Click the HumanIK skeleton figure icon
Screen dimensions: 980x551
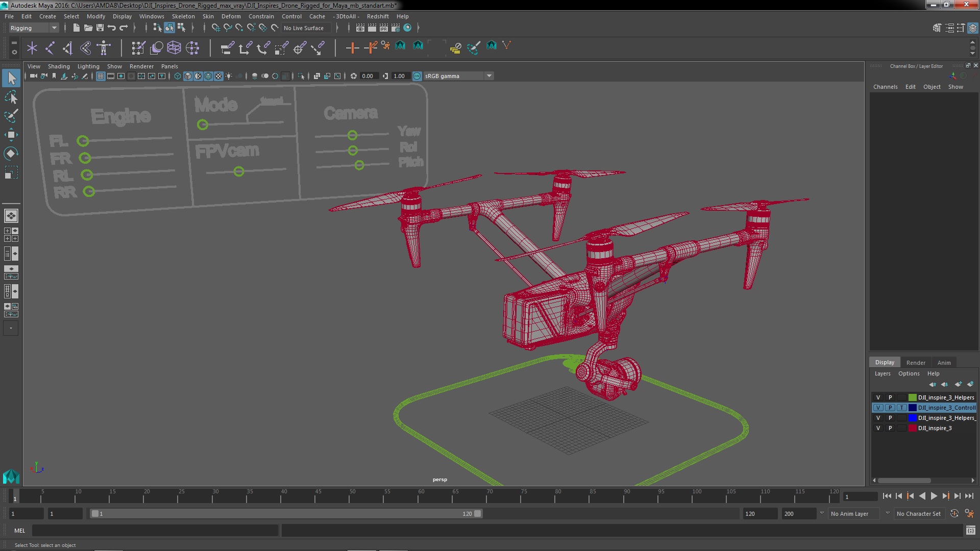104,48
